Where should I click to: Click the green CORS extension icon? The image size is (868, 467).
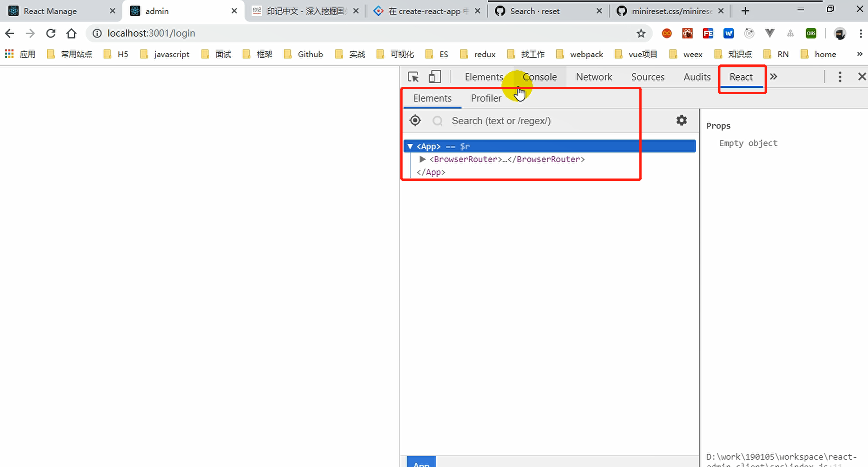tap(811, 33)
